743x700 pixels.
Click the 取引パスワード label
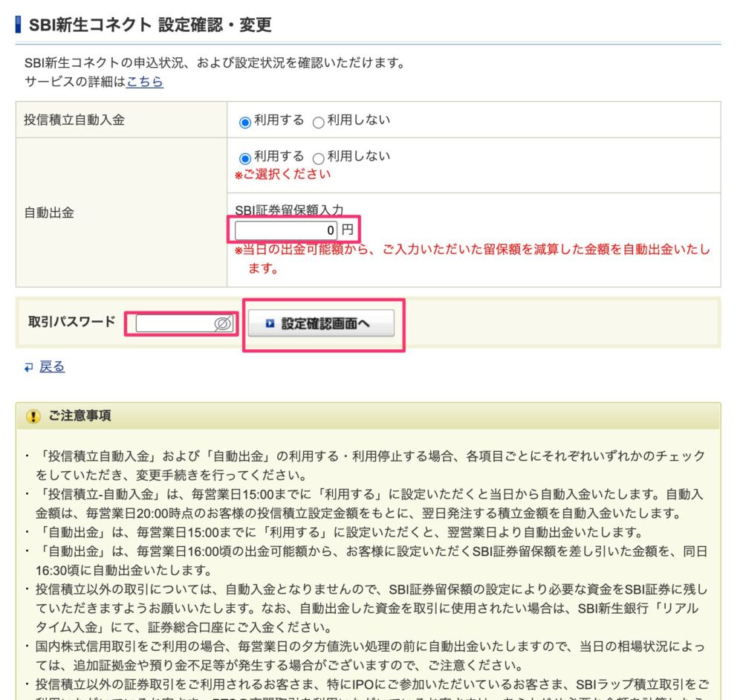(x=72, y=322)
